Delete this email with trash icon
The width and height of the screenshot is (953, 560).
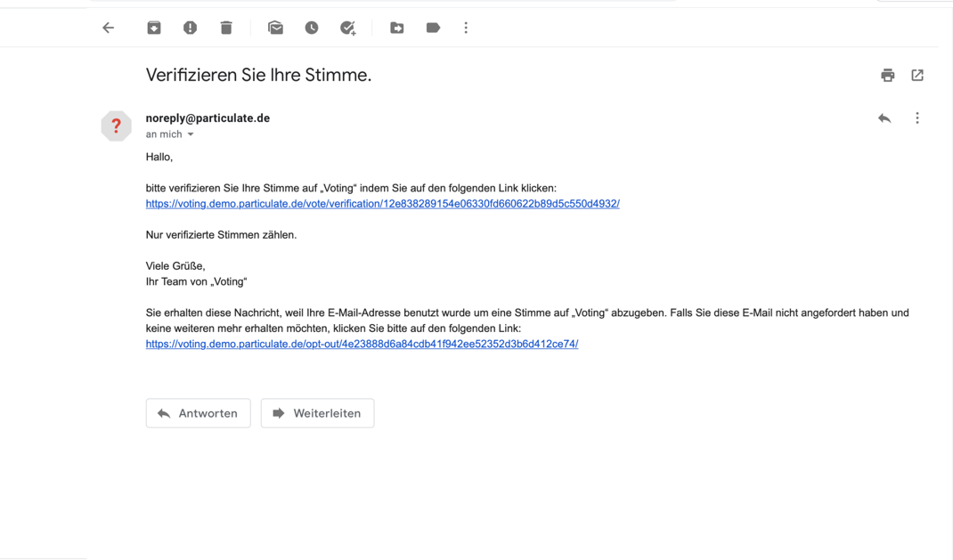(x=226, y=28)
